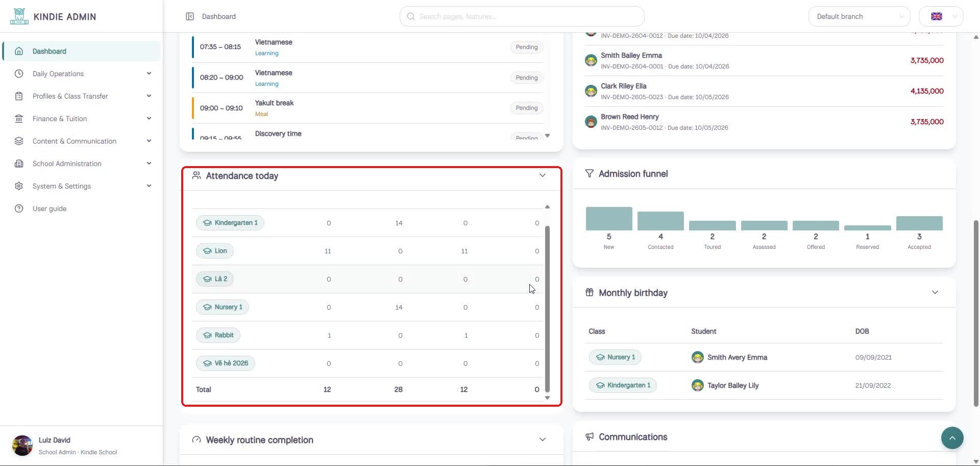
Task: Click the School Administration building icon
Action: tap(19, 164)
